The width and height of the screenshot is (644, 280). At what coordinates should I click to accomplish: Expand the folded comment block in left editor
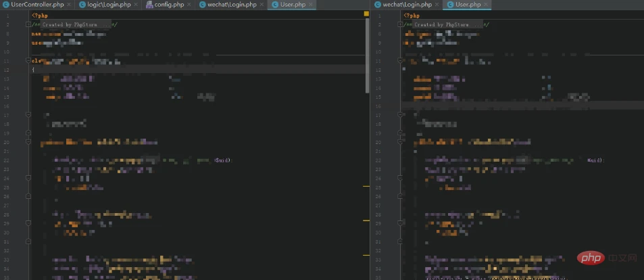pyautogui.click(x=28, y=24)
